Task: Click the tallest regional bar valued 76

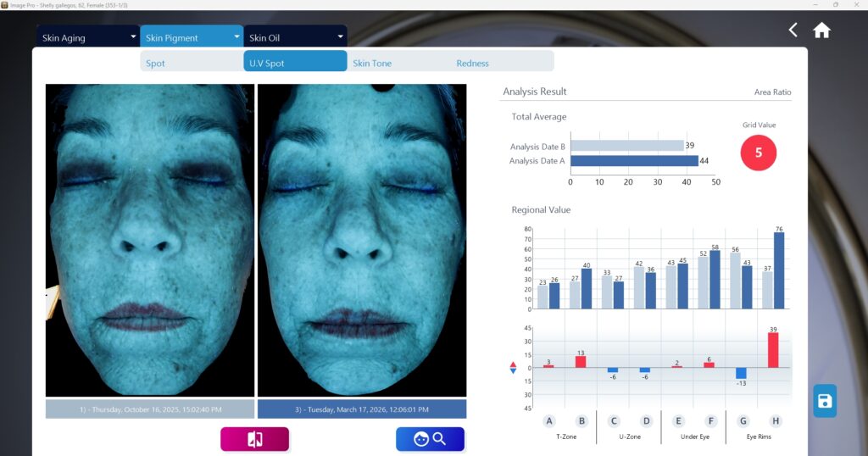Action: (x=779, y=270)
